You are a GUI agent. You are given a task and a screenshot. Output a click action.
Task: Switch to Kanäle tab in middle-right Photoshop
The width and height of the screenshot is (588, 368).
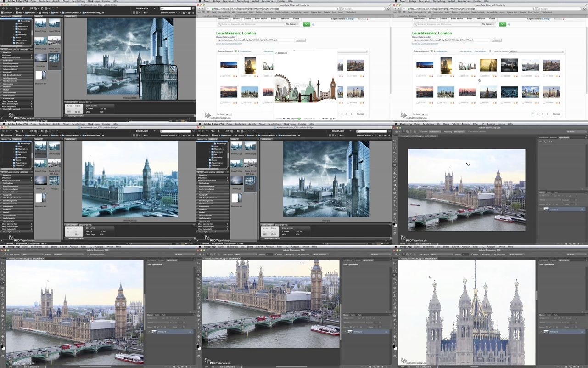549,192
